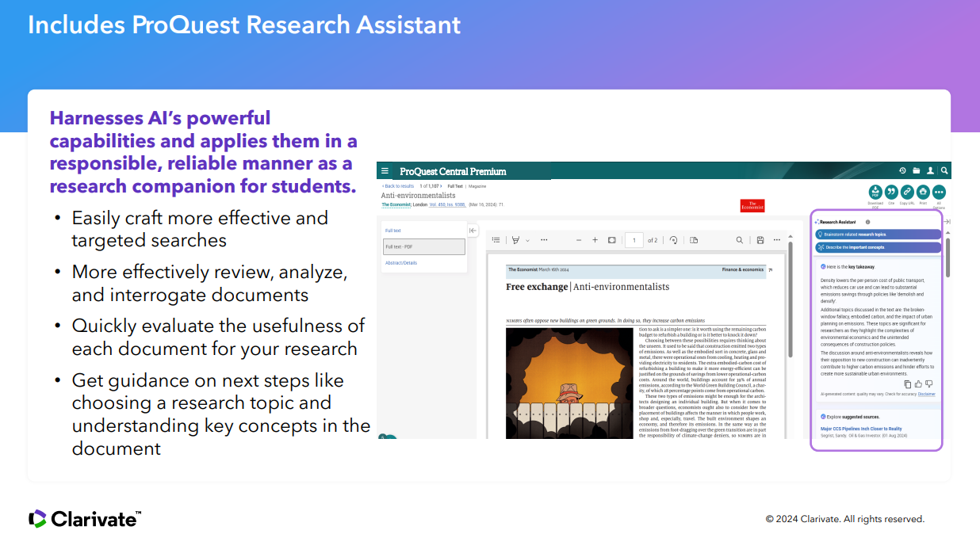Click Brainstorm related research topics
The height and width of the screenshot is (538, 980).
[878, 235]
